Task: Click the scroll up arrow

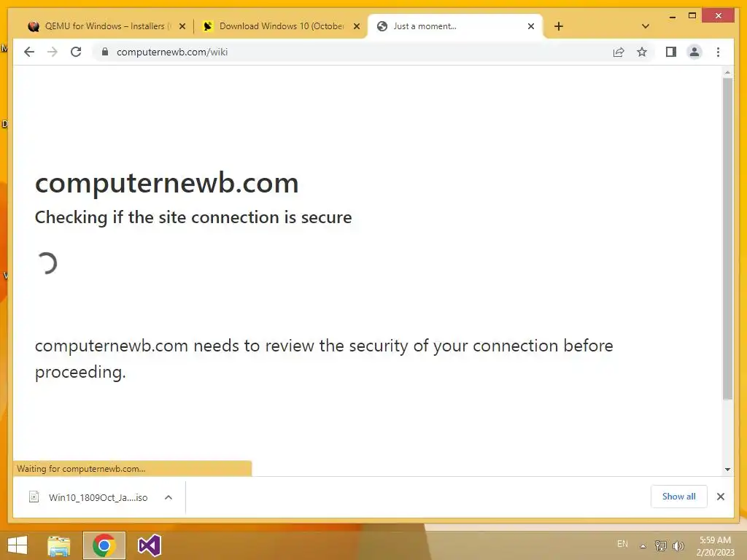Action: point(727,72)
